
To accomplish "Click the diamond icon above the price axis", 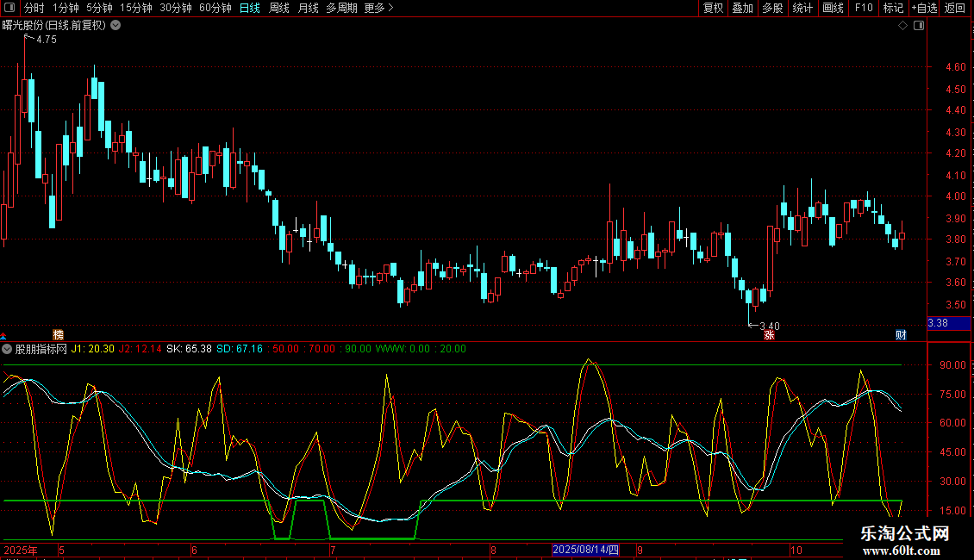I will [x=902, y=26].
